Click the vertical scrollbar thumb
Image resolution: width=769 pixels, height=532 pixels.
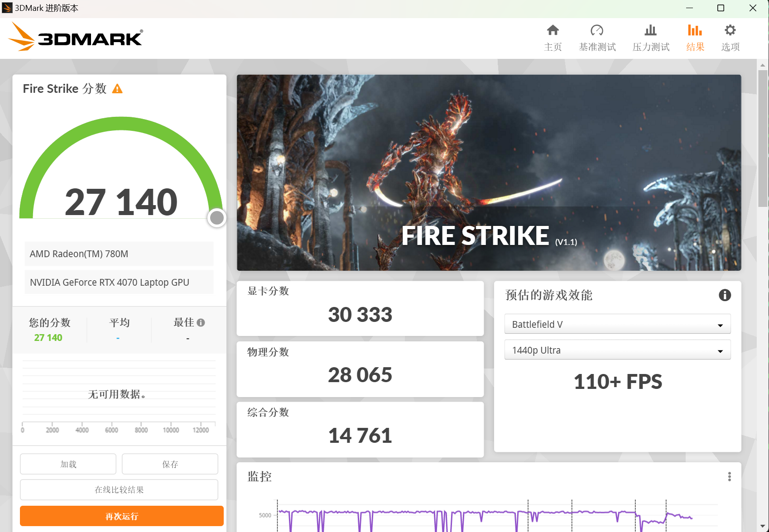[x=763, y=138]
